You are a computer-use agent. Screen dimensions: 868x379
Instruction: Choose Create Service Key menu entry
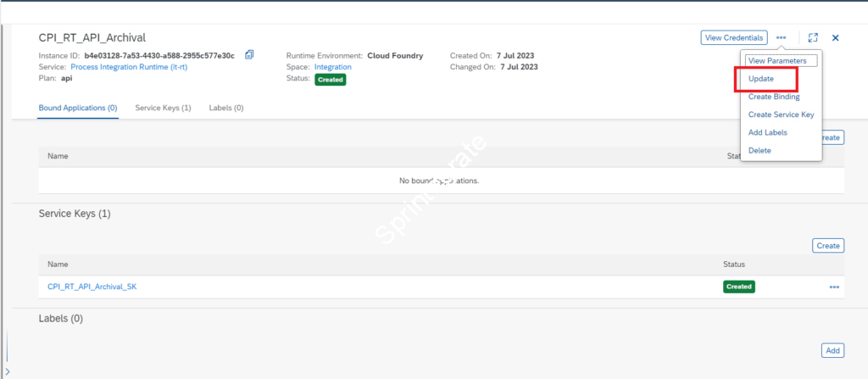[781, 114]
